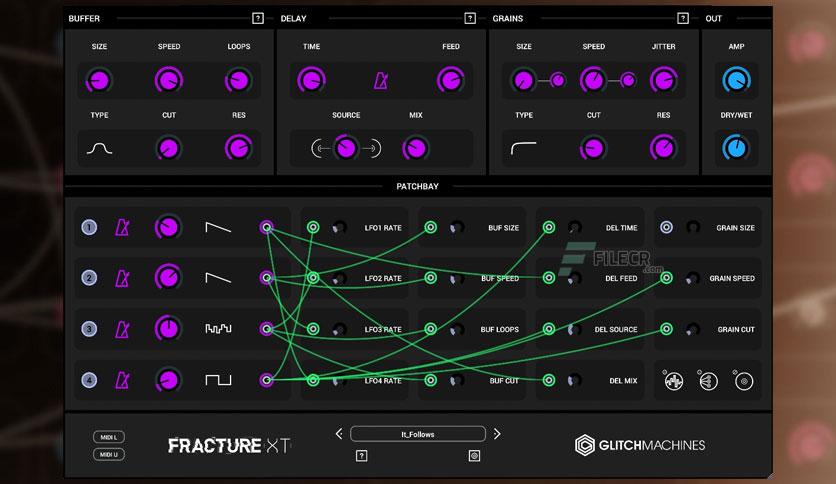Toggle LFO 3 tempo sync metronome

123,329
